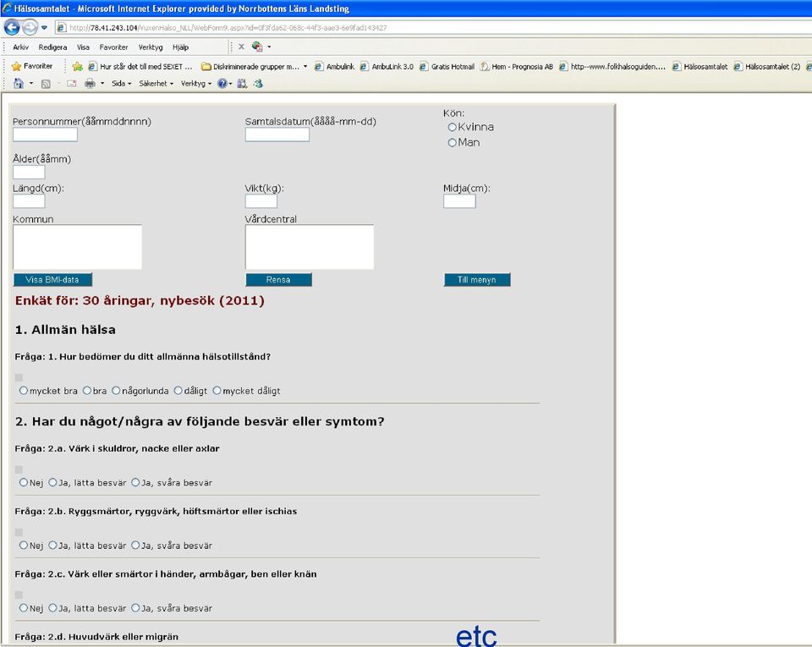
Task: Open the Hälsosamtalet (2) bookmark
Action: [767, 66]
